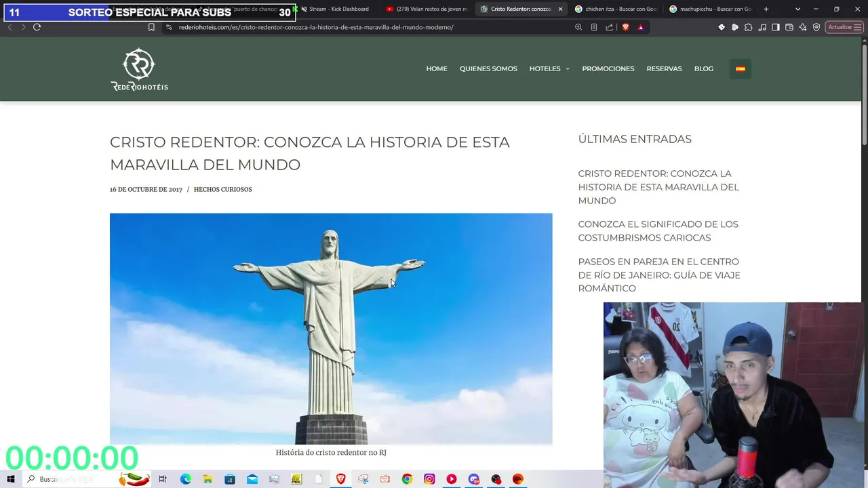This screenshot has height=488, width=868.
Task: Click the ÚLTIMAS ENTRADAS sidebar heading
Action: [635, 139]
